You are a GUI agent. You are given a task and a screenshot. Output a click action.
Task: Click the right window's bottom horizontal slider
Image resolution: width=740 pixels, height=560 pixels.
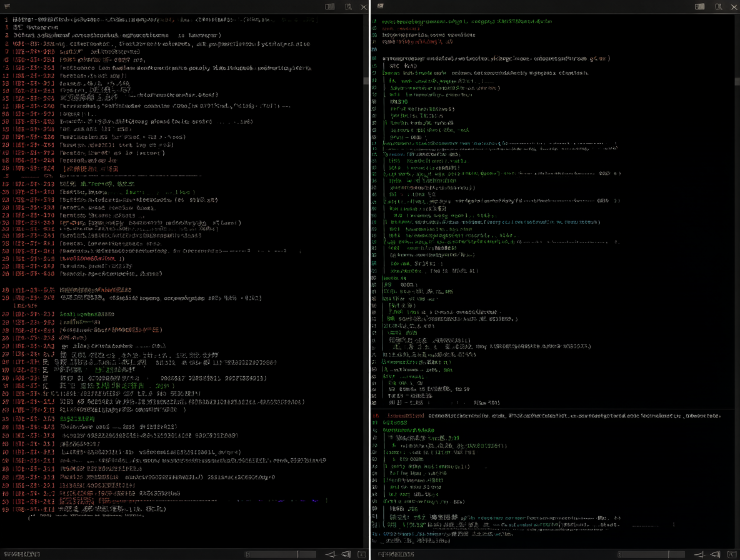pos(651,554)
